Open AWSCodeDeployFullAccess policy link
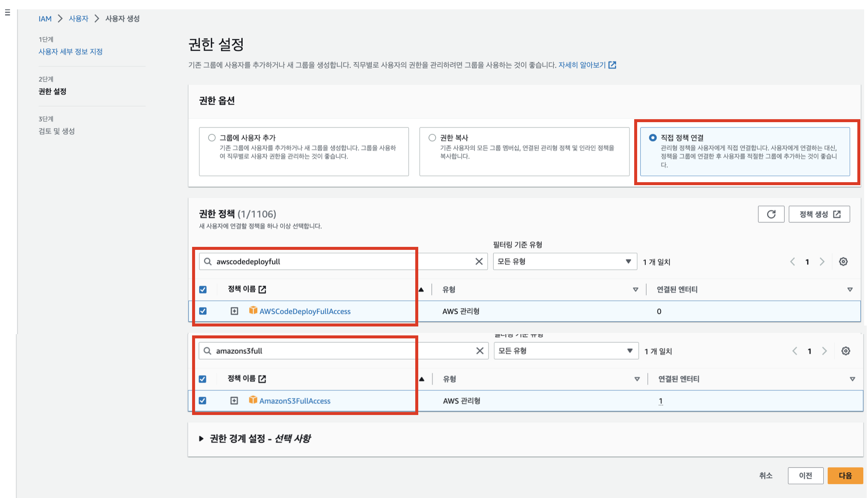Viewport: 868px width, 498px height. [305, 311]
